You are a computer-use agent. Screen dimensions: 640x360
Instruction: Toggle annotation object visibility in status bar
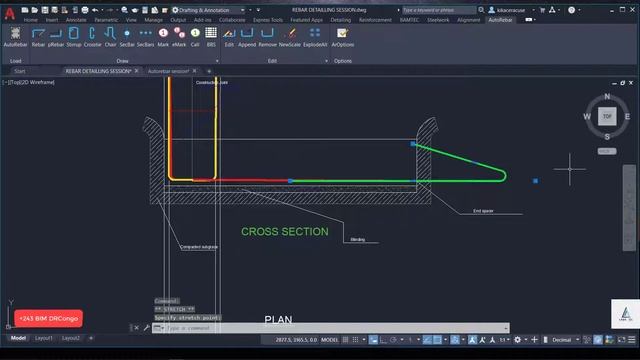pyautogui.click(x=472, y=340)
